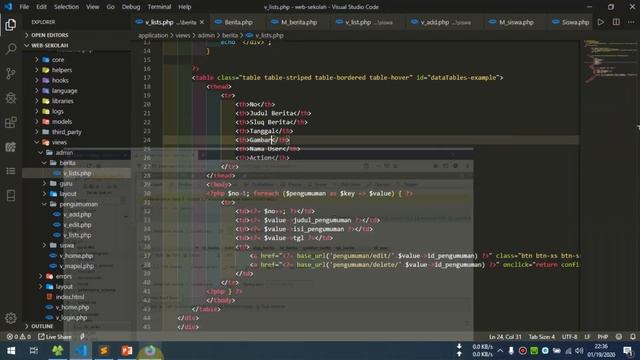This screenshot has height=360, width=640.
Task: Open v_add.php under pengumuman
Action: coord(77,214)
